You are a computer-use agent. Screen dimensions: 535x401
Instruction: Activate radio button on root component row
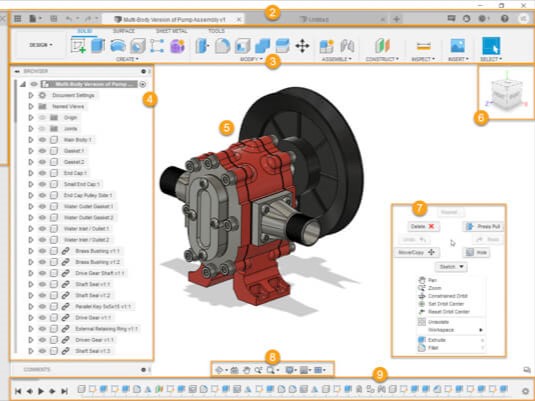click(143, 84)
